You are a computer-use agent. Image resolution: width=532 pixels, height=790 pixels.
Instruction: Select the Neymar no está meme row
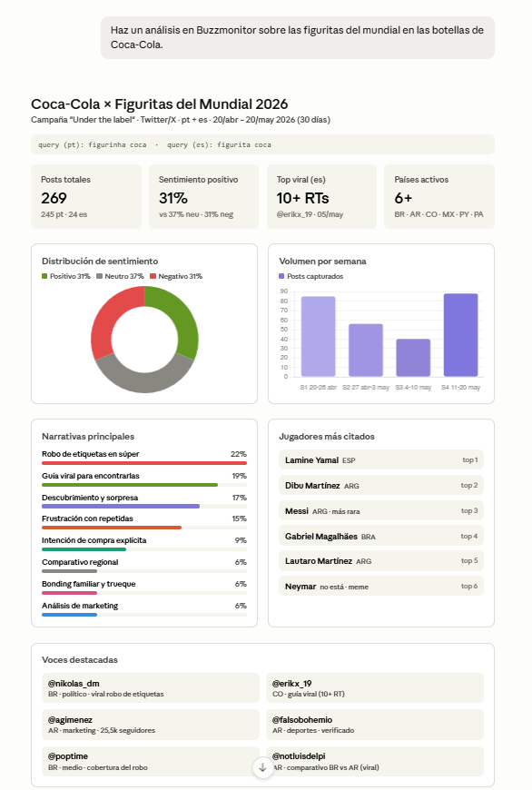pos(381,586)
